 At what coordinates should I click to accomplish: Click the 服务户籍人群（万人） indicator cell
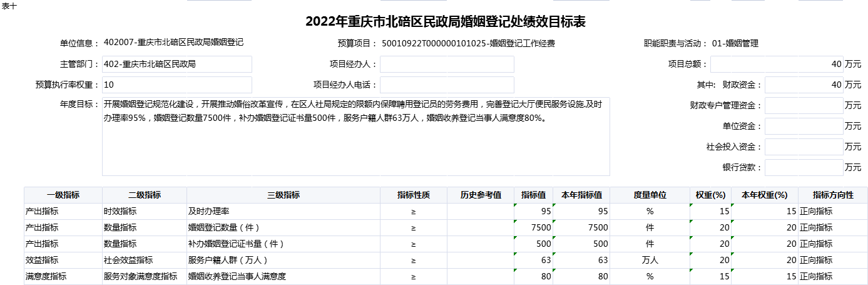tap(283, 260)
